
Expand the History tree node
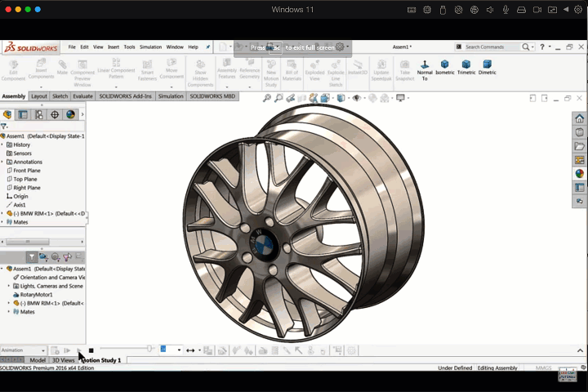(x=2, y=145)
